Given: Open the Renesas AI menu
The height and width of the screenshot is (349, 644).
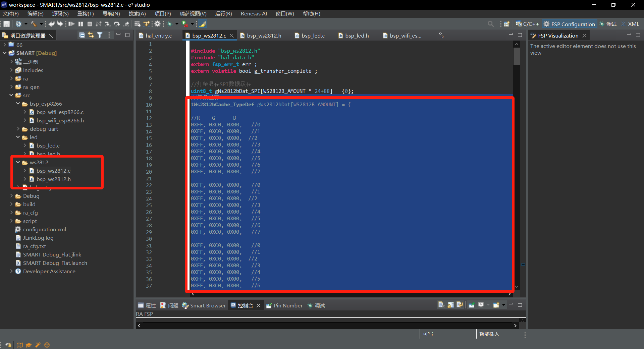Looking at the screenshot, I should (254, 14).
